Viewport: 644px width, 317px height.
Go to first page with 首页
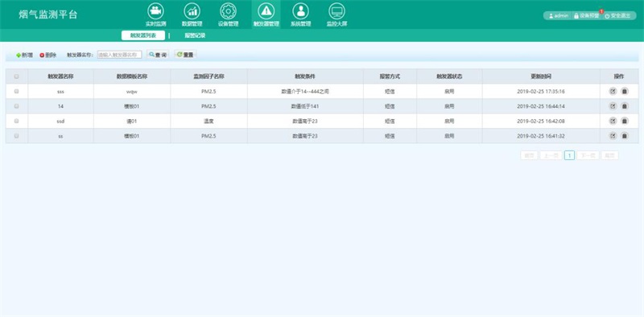click(x=529, y=155)
